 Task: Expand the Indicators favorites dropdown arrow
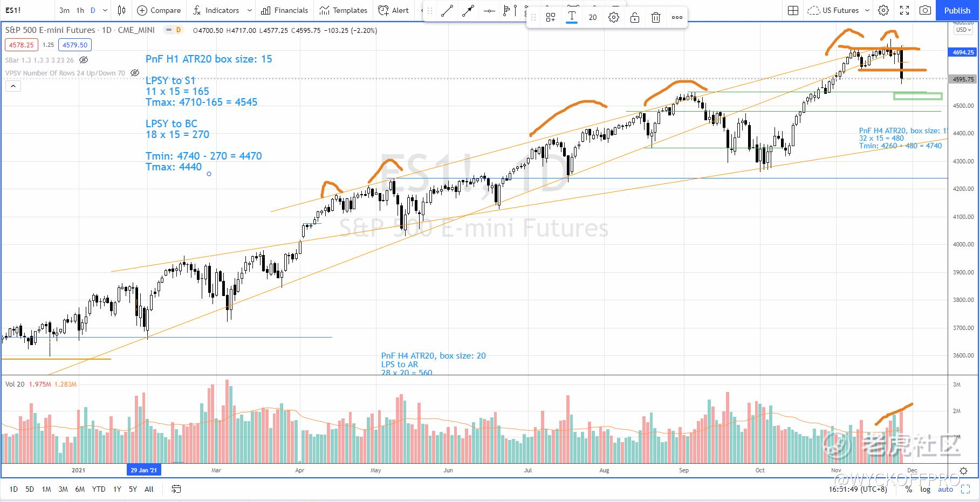pyautogui.click(x=249, y=10)
